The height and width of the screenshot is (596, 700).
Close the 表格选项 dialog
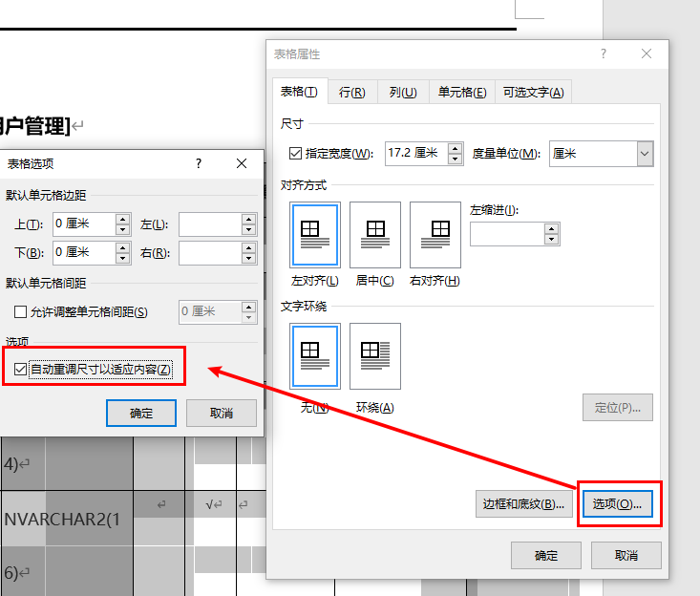point(242,163)
